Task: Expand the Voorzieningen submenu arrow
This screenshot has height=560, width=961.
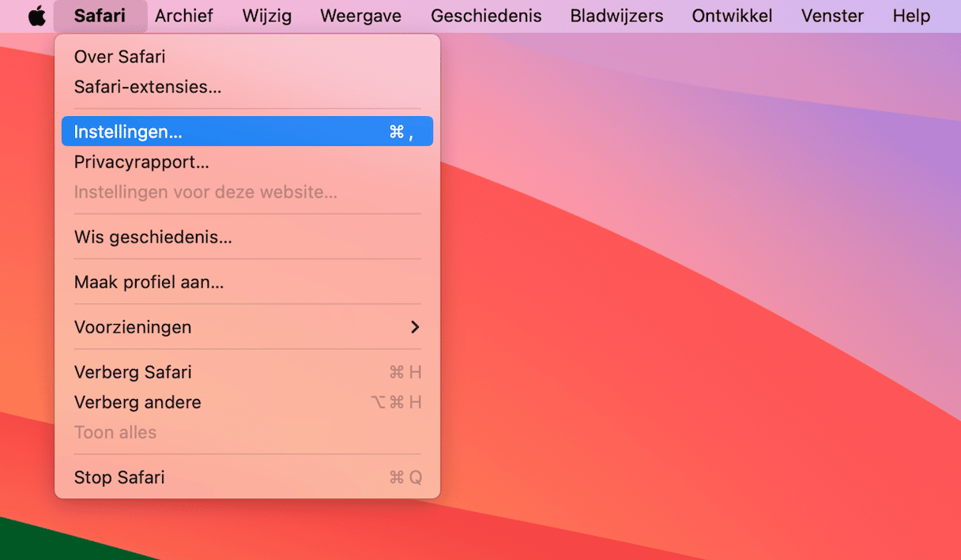Action: (x=414, y=327)
